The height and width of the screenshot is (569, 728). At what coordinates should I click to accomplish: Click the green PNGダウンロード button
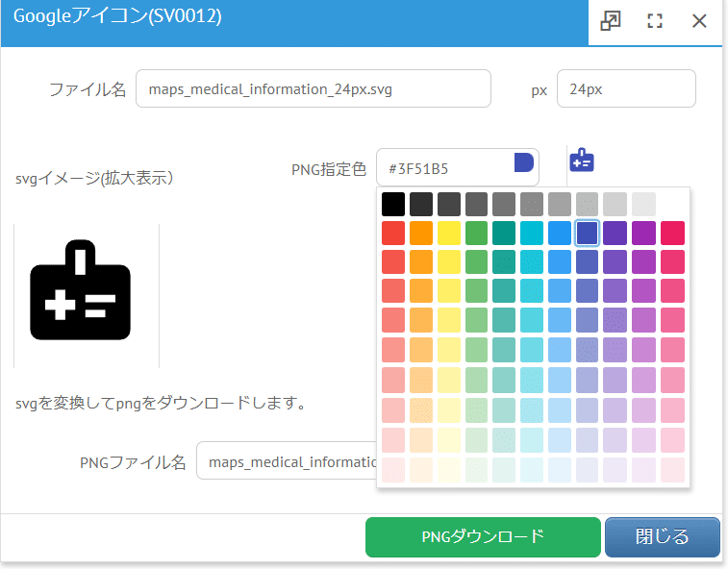click(x=483, y=537)
